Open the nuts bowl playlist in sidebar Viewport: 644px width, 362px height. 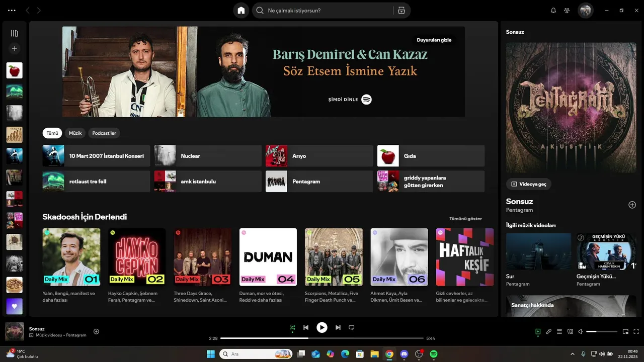click(x=14, y=285)
